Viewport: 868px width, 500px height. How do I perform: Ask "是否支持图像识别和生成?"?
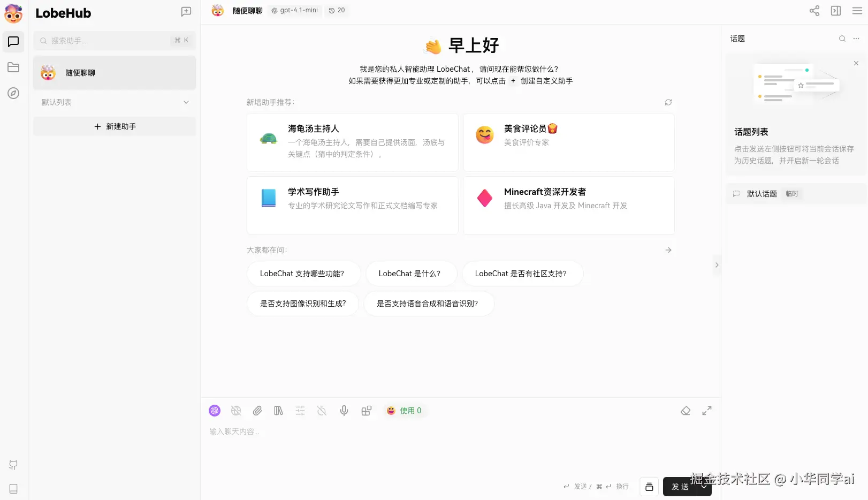click(303, 304)
